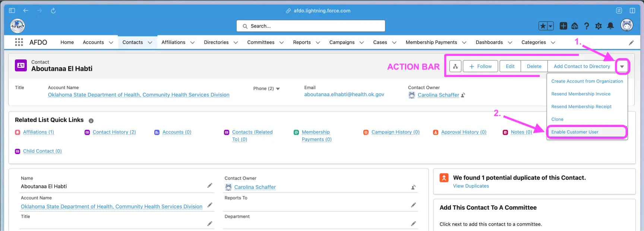Toggle the browser sidebar panel icon
The width and height of the screenshot is (644, 231).
click(x=12, y=10)
